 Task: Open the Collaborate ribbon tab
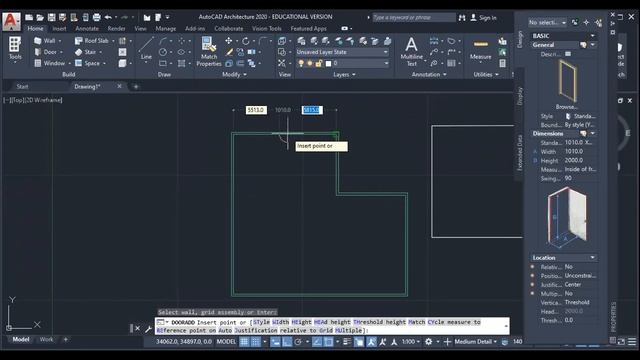[x=229, y=29]
